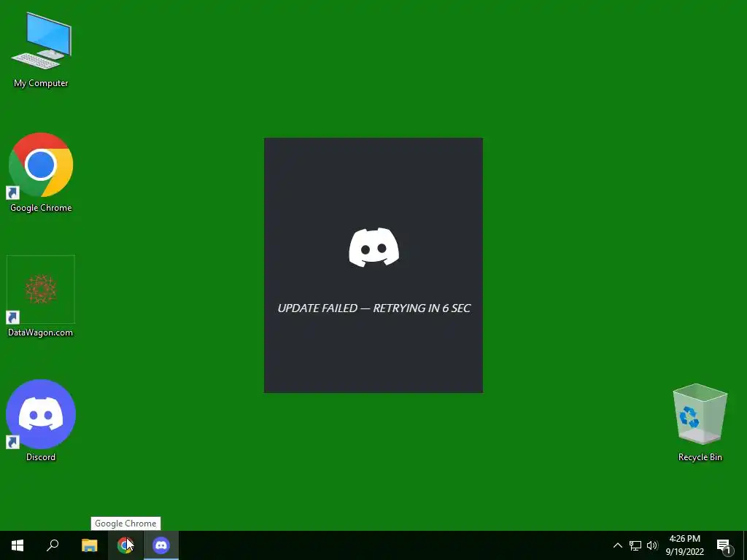The image size is (747, 560).
Task: Select the Recycle Bin icon
Action: pos(700,422)
